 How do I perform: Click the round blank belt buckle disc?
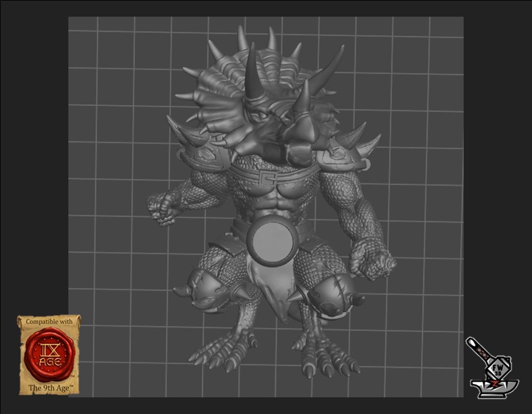tap(272, 239)
